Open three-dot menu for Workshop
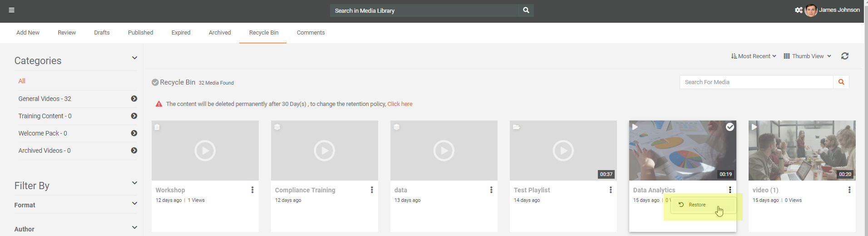The height and width of the screenshot is (236, 868). 252,190
